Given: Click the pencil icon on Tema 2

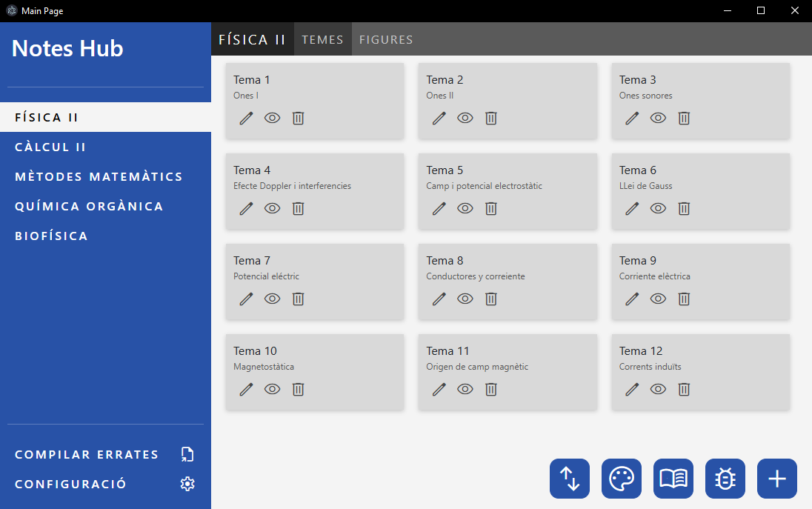Looking at the screenshot, I should (x=439, y=118).
